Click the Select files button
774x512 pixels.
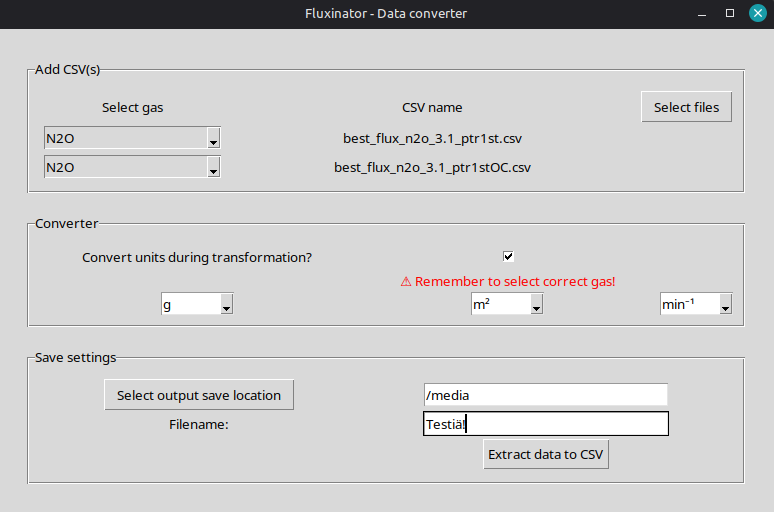[686, 107]
